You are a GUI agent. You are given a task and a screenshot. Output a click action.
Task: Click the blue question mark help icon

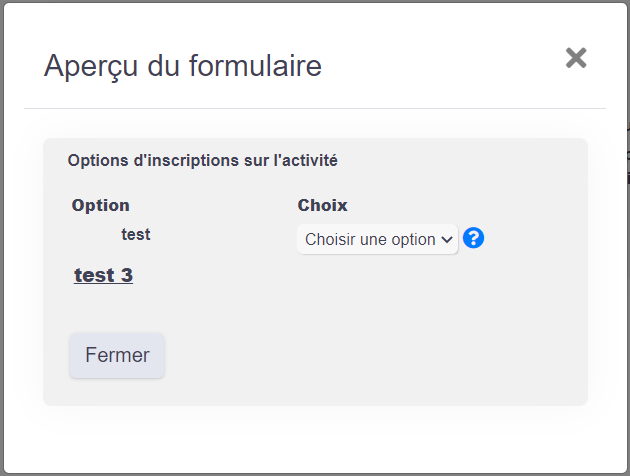[473, 238]
